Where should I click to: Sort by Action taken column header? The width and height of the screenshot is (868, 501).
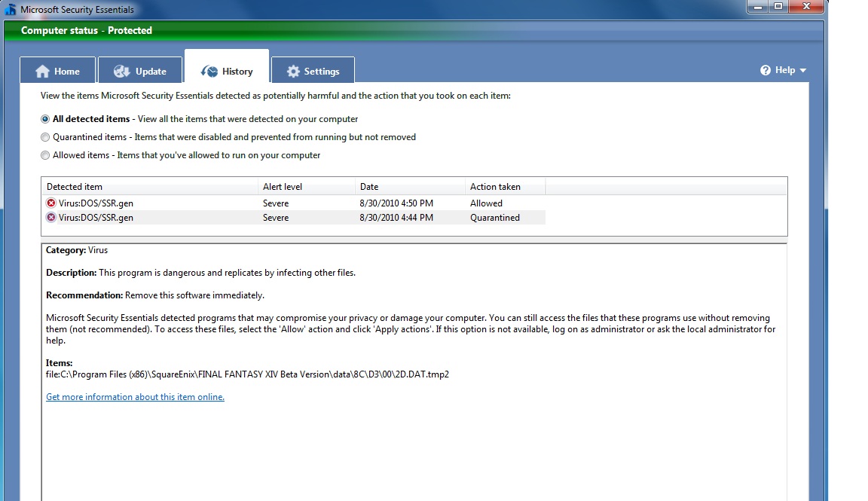(506, 187)
